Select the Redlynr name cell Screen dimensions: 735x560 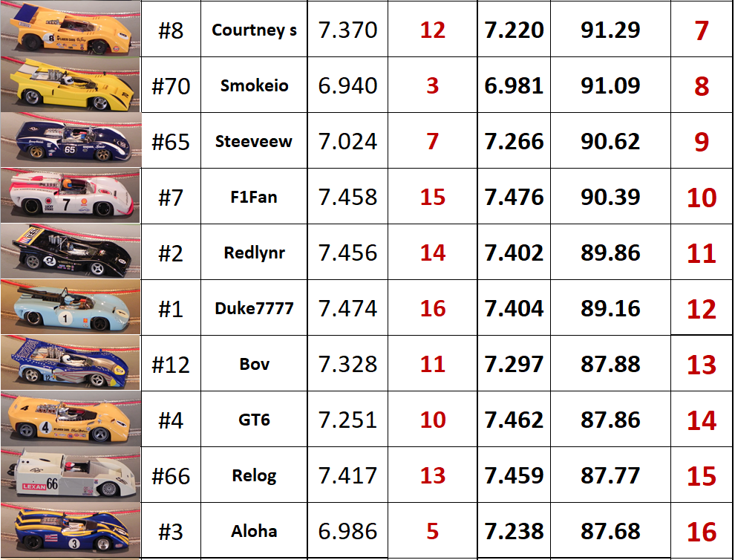tap(254, 253)
